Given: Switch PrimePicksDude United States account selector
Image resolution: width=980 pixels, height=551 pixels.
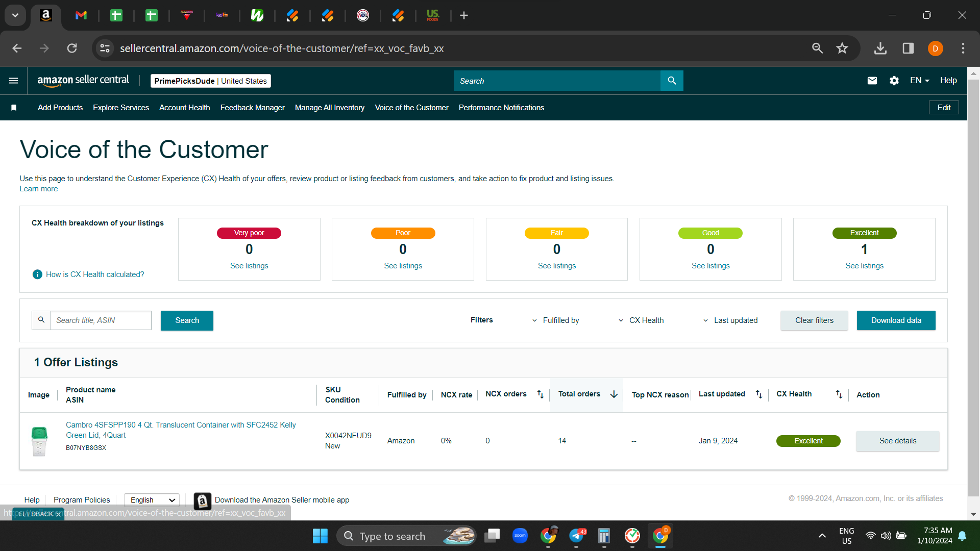Looking at the screenshot, I should tap(211, 81).
